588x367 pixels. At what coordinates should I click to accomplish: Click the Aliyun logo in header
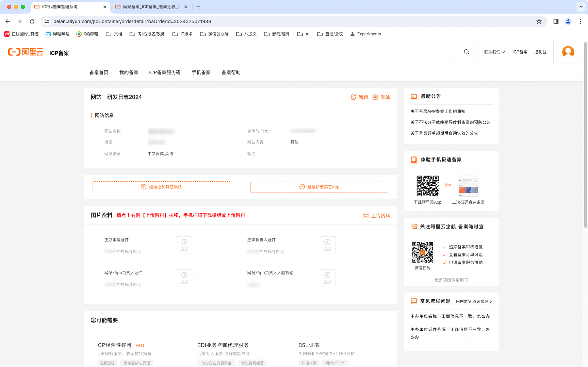tap(26, 52)
